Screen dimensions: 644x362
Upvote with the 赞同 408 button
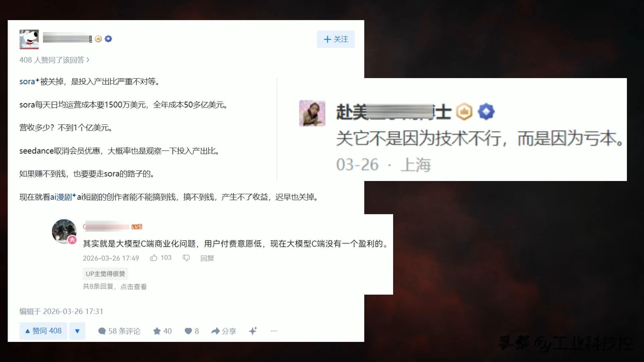click(x=43, y=331)
